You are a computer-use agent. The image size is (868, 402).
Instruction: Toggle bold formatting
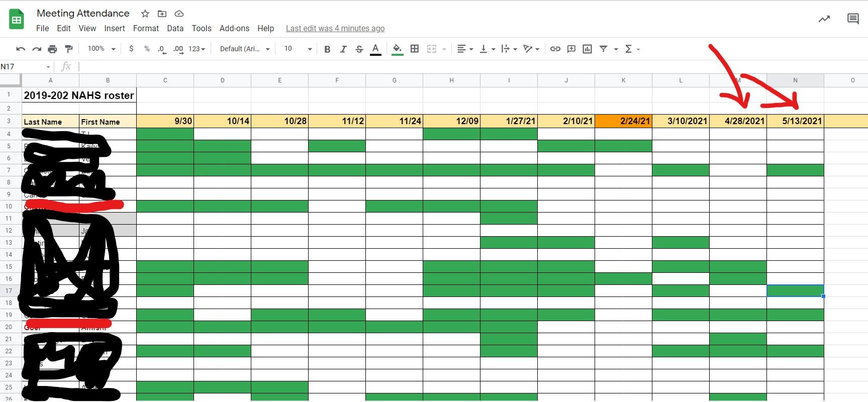[x=327, y=49]
